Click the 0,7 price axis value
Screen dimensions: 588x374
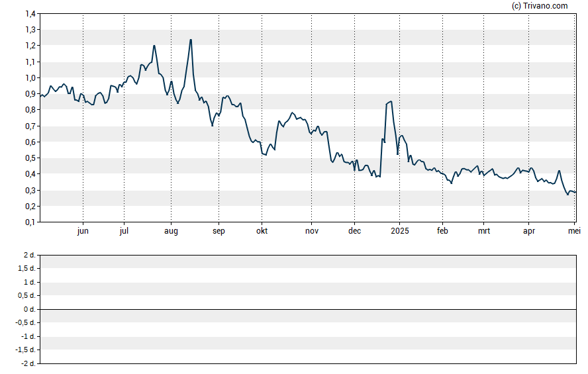point(30,126)
